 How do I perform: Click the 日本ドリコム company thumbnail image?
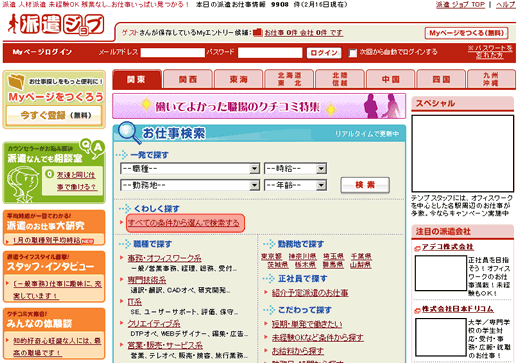click(x=441, y=336)
